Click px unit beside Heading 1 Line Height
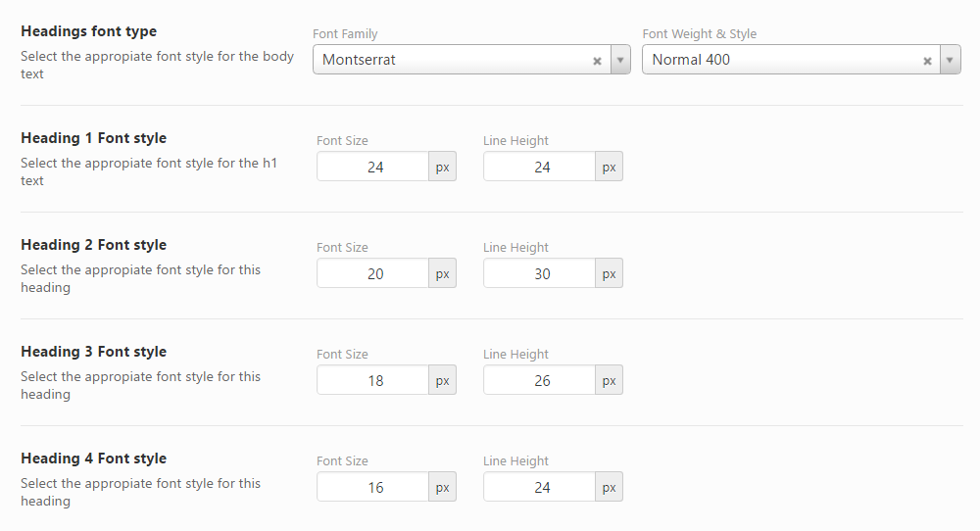This screenshot has width=980, height=531. (610, 167)
